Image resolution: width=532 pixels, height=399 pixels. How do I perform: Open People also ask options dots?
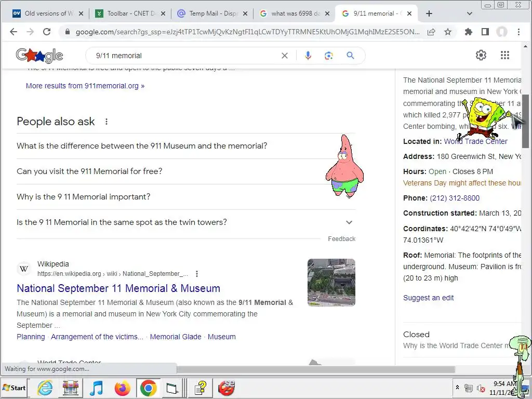[106, 122]
